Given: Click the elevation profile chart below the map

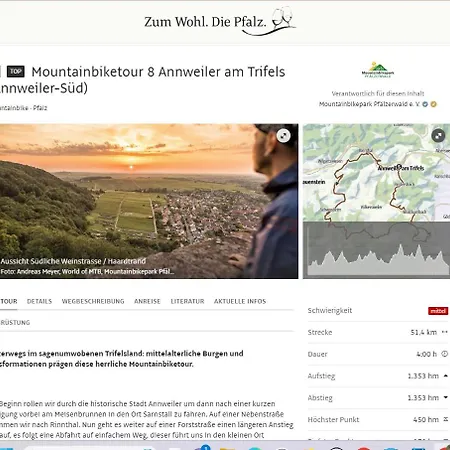Looking at the screenshot, I should tap(376, 250).
